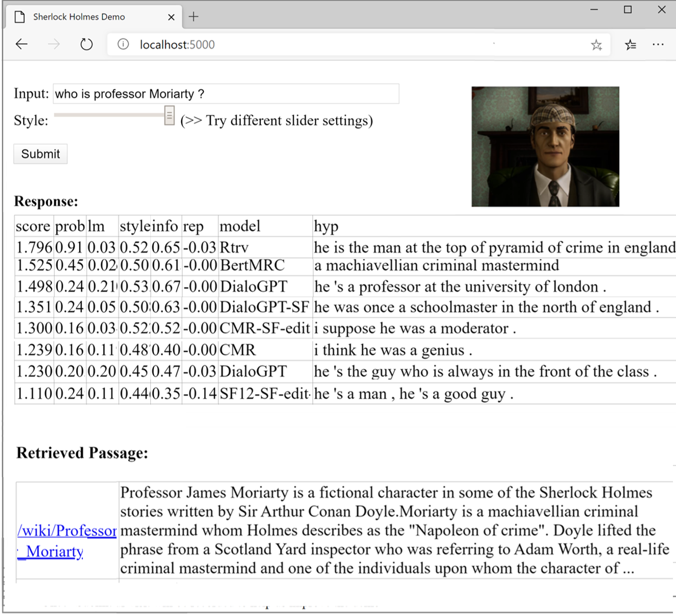Screen dimensions: 676x616
Task: Click the localhost:5000 address bar
Action: [359, 45]
